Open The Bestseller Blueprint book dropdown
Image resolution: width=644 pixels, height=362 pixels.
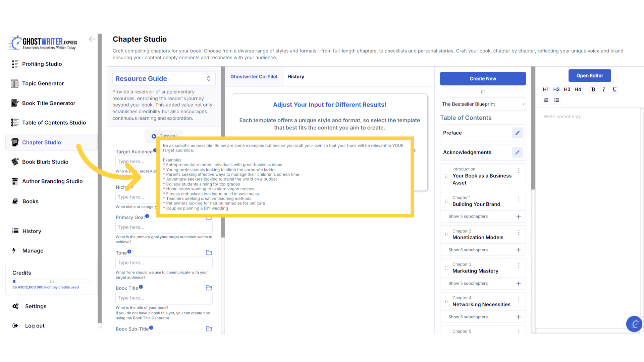click(483, 104)
